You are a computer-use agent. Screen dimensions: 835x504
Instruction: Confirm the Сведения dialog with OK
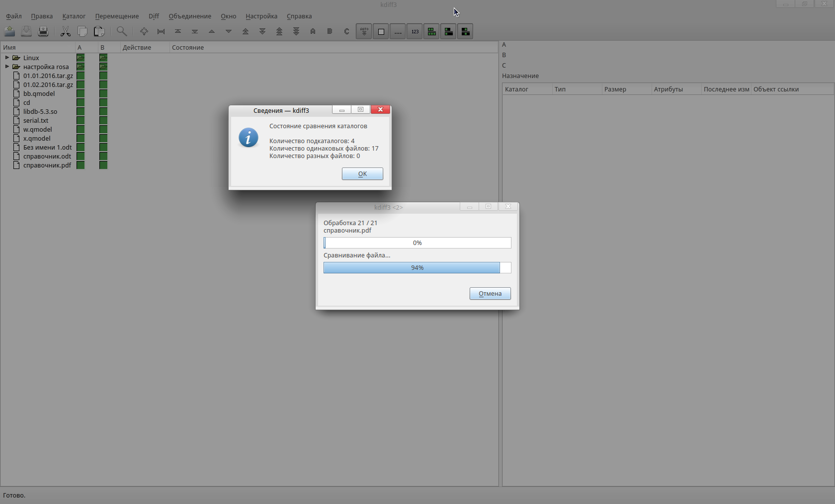click(x=362, y=173)
